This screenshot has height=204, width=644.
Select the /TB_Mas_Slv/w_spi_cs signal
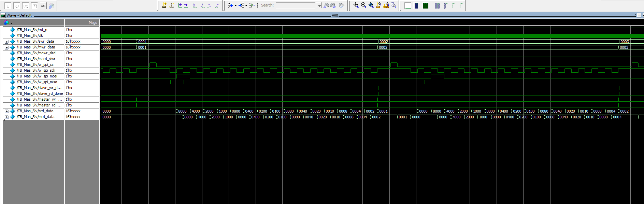pyautogui.click(x=35, y=64)
